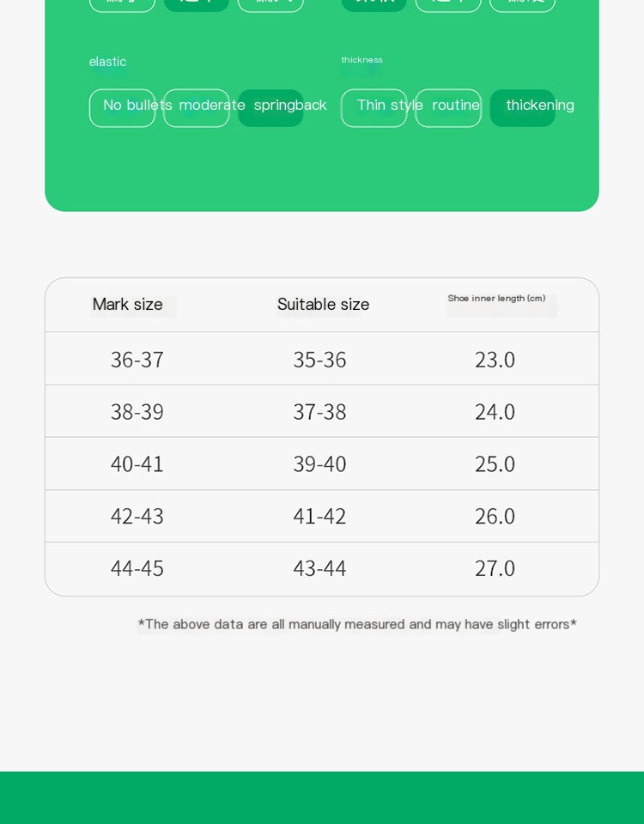
Task: Choose the "moderate" elastic option
Action: coord(197,108)
